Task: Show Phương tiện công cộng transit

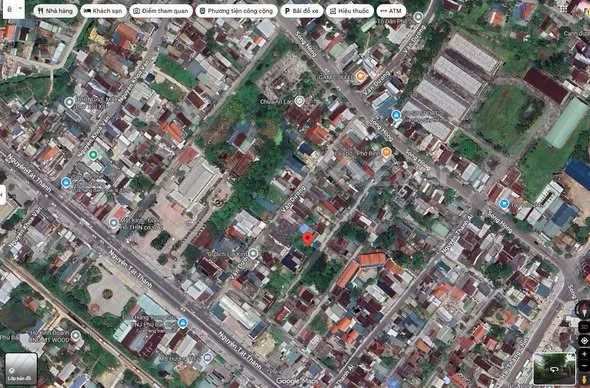Action: click(x=236, y=11)
